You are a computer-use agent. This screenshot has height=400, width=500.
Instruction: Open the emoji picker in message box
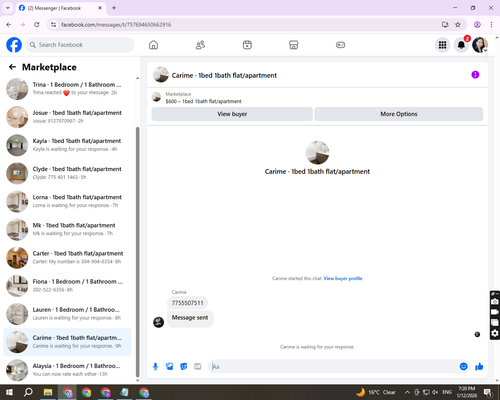coord(463,367)
